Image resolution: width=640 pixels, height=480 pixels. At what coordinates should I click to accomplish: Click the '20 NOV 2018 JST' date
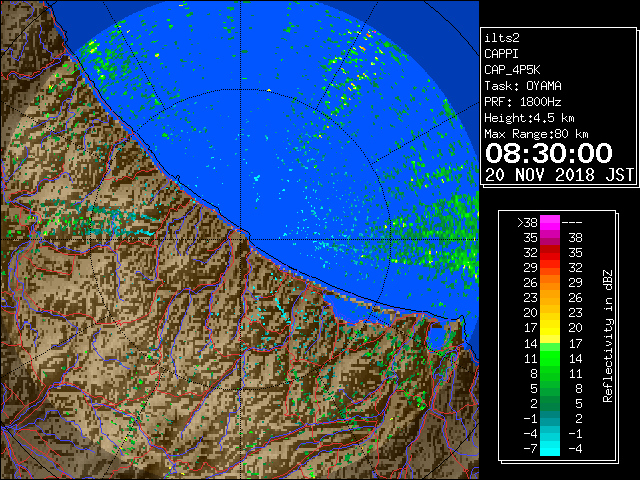pyautogui.click(x=559, y=175)
